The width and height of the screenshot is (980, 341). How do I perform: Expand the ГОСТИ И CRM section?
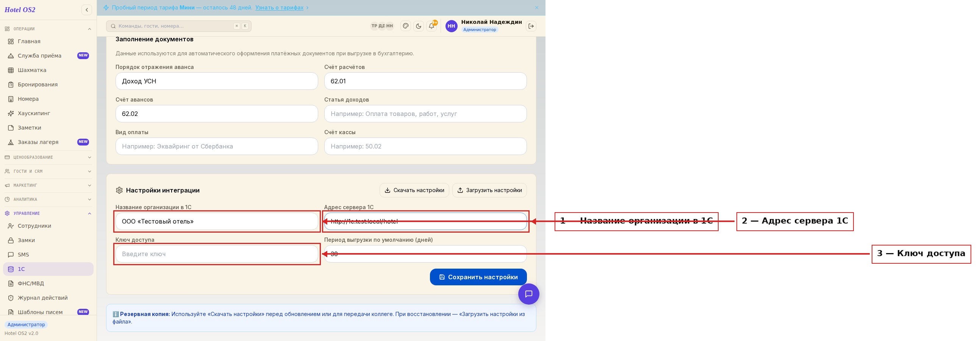(48, 171)
